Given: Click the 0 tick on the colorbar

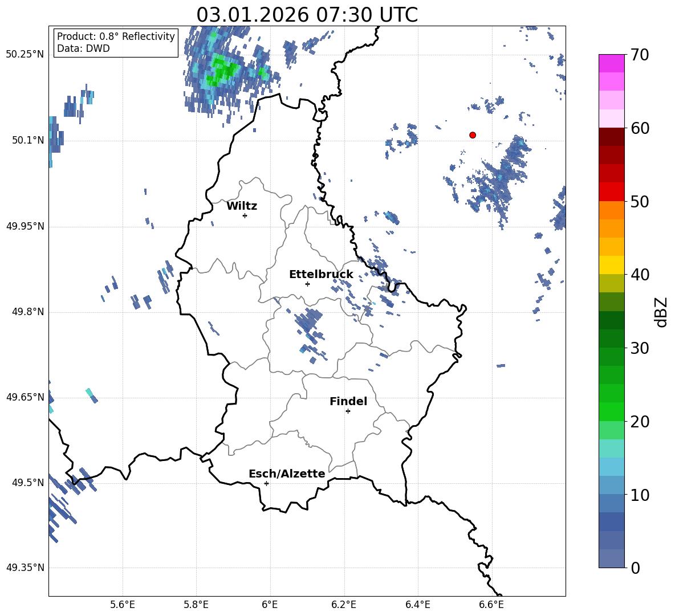Looking at the screenshot, I should [x=635, y=568].
